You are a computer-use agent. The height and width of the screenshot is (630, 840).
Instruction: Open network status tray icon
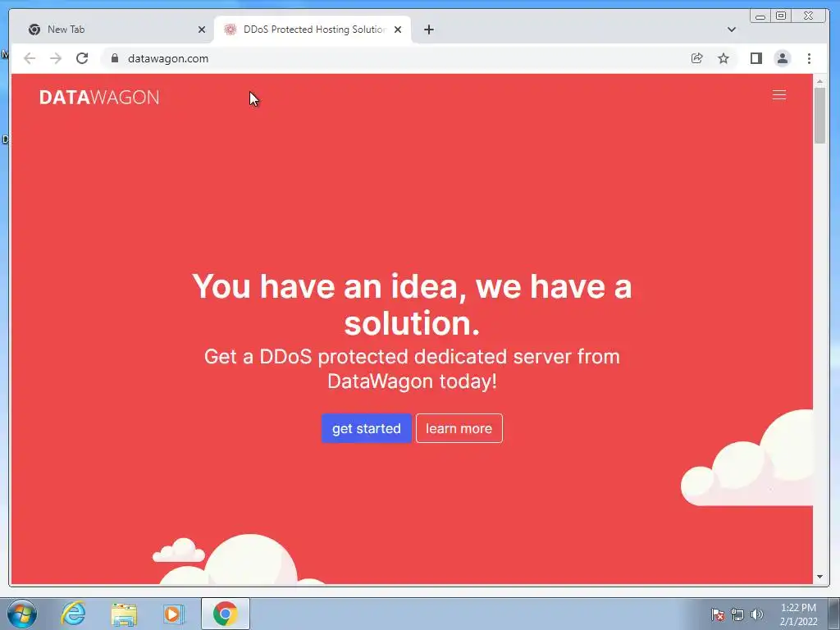[x=737, y=614]
